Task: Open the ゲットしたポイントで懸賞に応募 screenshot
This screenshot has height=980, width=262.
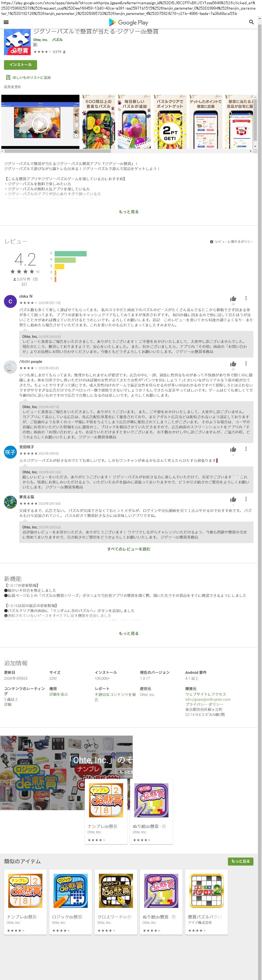Action: pos(206,122)
